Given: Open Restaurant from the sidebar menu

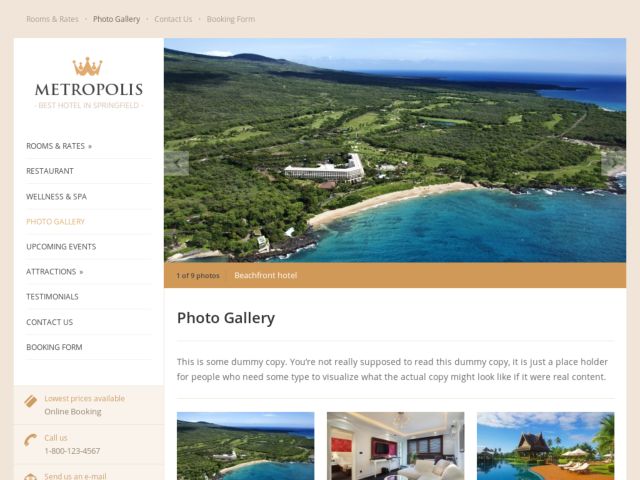Looking at the screenshot, I should coord(50,171).
